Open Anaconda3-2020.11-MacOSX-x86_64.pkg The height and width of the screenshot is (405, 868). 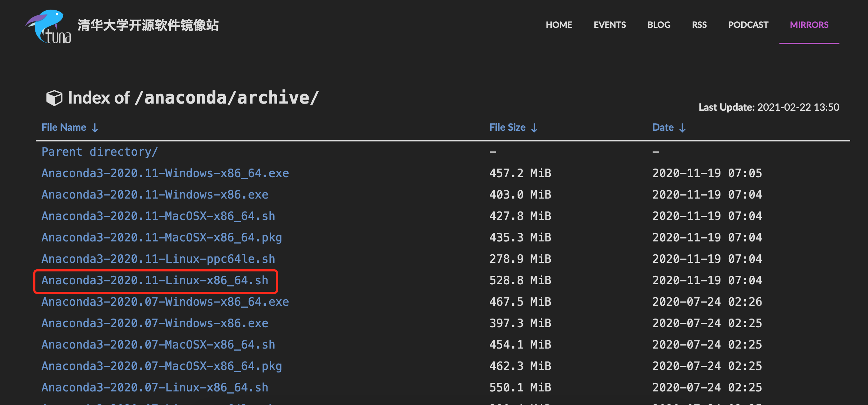coord(161,237)
